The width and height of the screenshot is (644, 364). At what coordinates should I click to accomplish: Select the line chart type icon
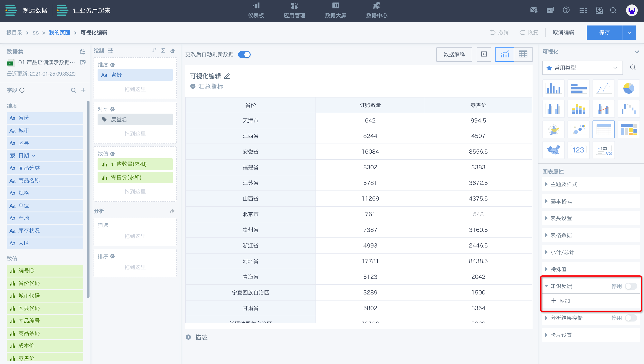point(603,88)
